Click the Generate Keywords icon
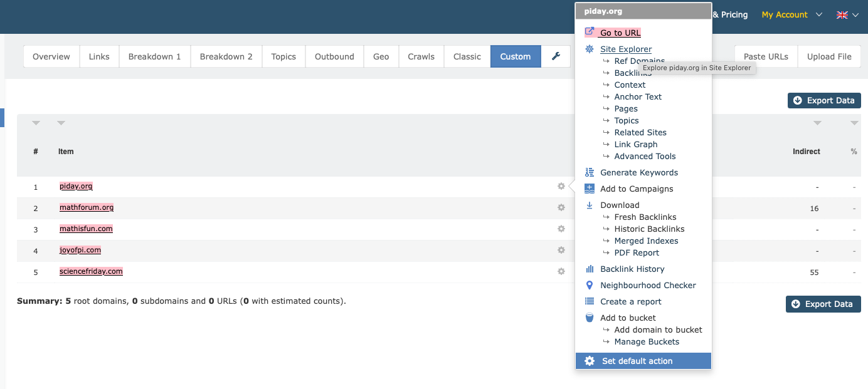Image resolution: width=868 pixels, height=389 pixels. tap(589, 172)
